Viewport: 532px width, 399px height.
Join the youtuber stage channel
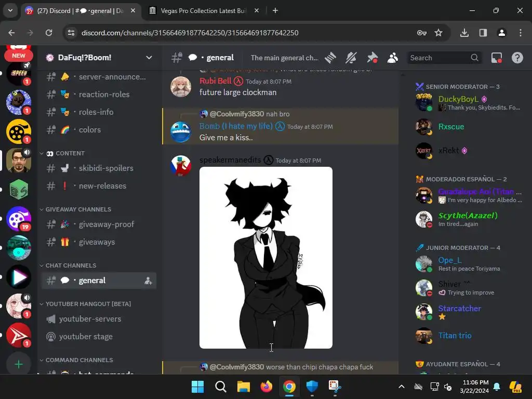coord(99,337)
